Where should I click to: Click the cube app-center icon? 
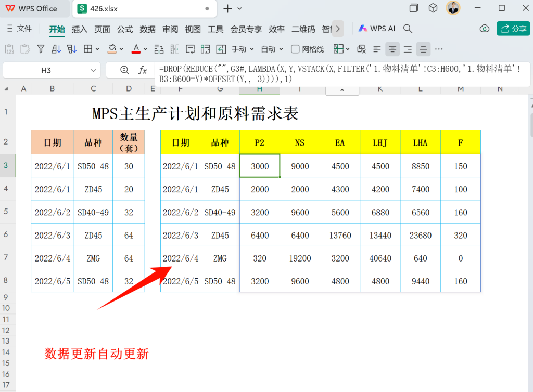pos(433,8)
